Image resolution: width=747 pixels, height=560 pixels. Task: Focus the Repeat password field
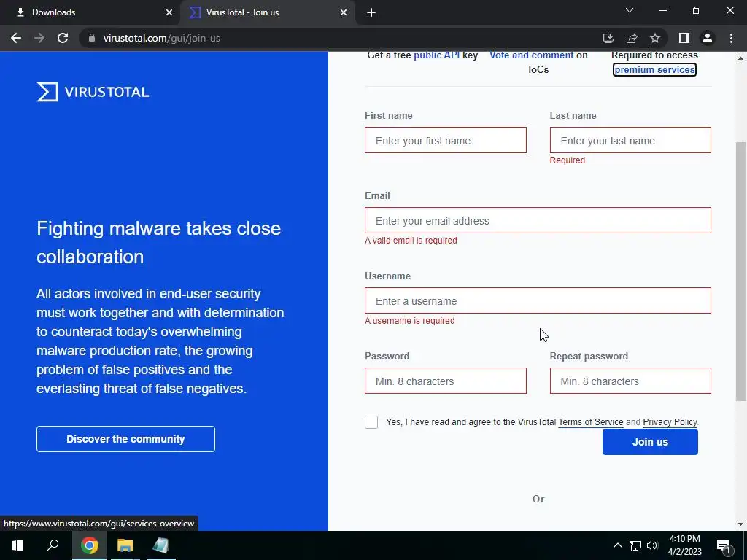point(630,381)
